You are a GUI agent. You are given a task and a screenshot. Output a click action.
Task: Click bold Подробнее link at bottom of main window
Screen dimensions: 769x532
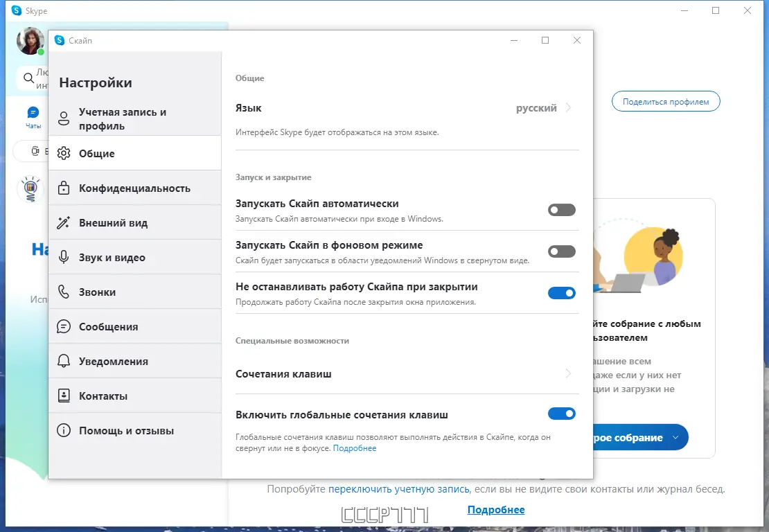[496, 510]
